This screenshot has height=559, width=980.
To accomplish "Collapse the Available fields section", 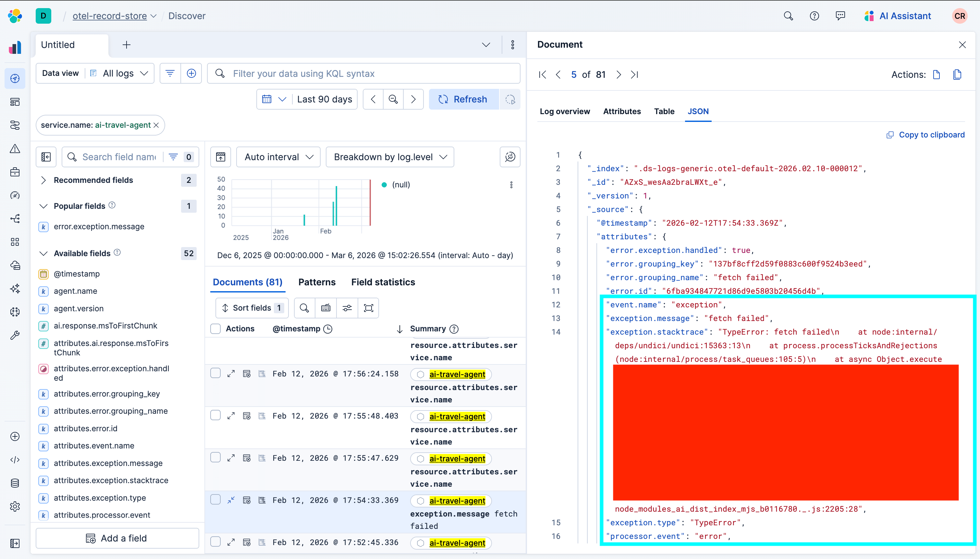I will tap(43, 253).
